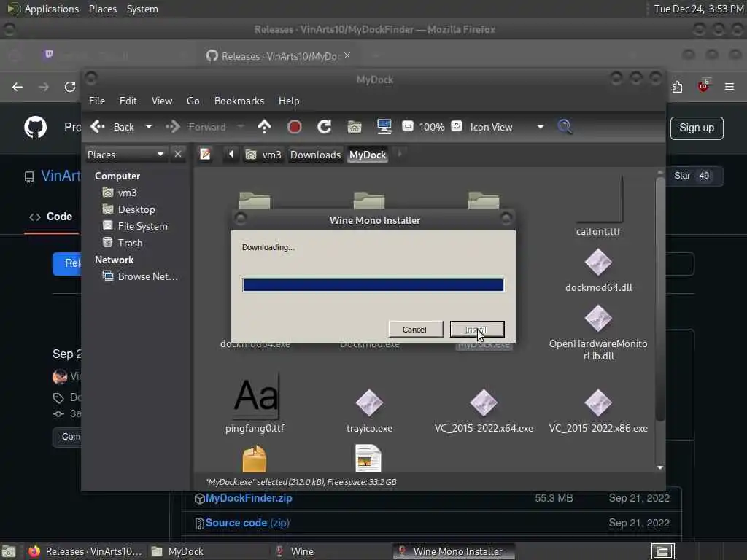This screenshot has width=747, height=560.
Task: Open the Back history dropdown arrow
Action: click(x=149, y=127)
